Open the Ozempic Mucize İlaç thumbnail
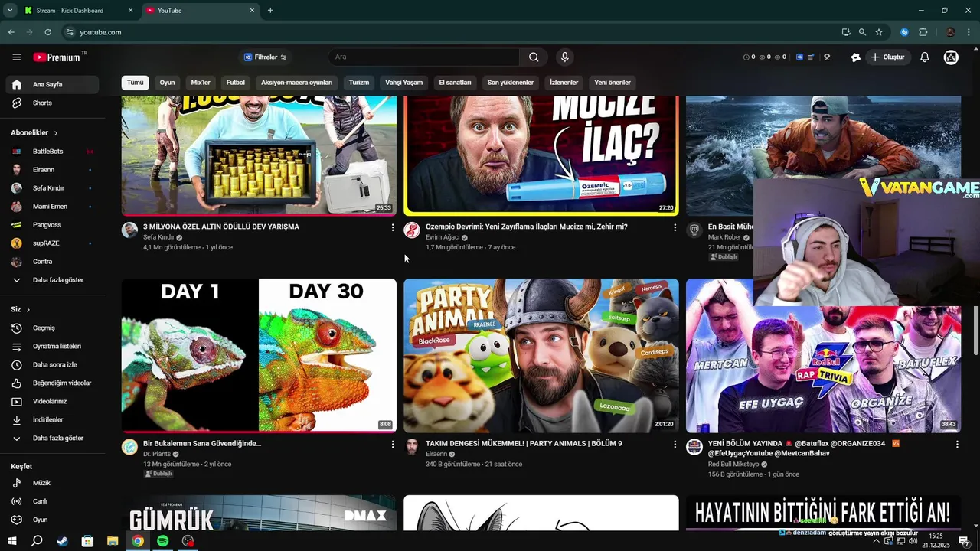980x551 pixels. (541, 155)
